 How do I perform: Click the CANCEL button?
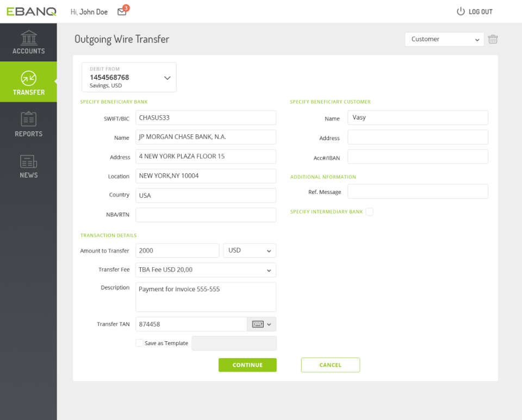click(330, 365)
